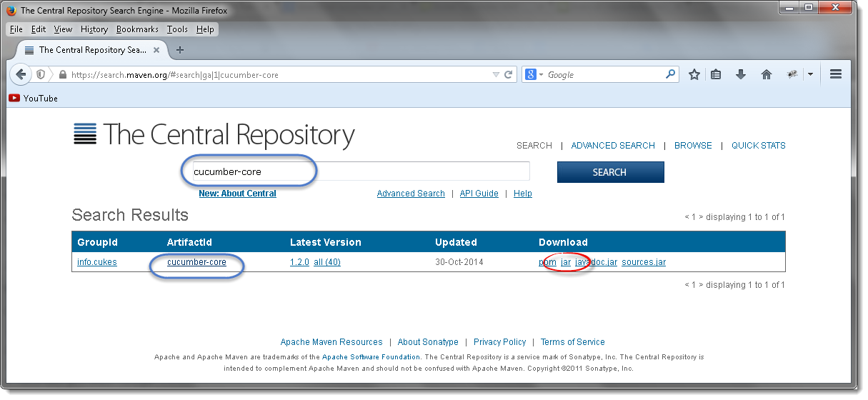868x400 pixels.
Task: Expand the add-on toolbar dropdown arrow
Action: click(x=810, y=74)
